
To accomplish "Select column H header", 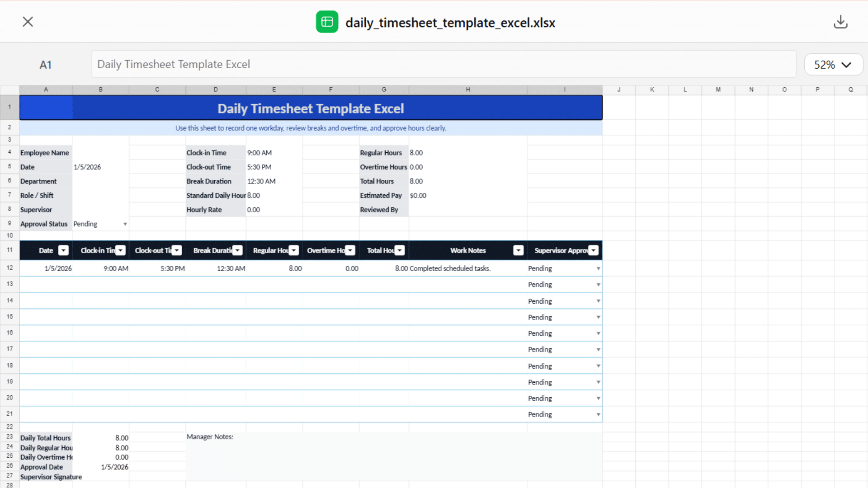I will [x=468, y=89].
